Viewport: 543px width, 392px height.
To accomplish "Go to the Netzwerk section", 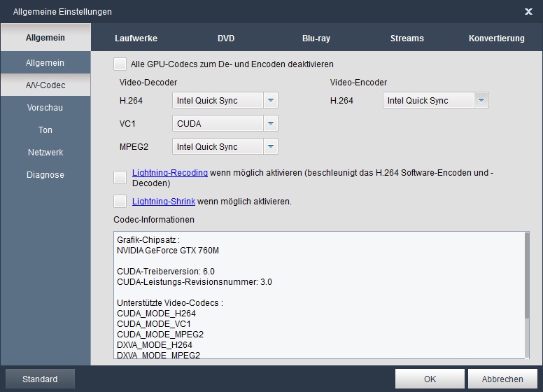I will (45, 153).
